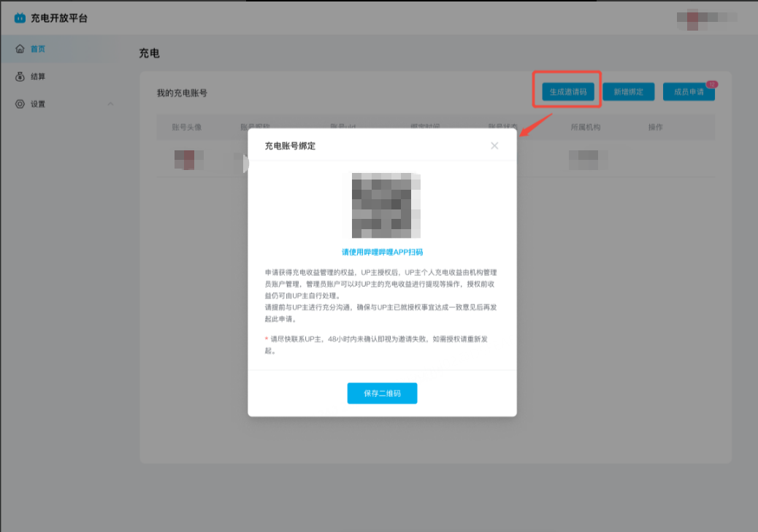Open the 首页 sidebar menu item
Screen dimensions: 758x532
pyautogui.click(x=61, y=49)
